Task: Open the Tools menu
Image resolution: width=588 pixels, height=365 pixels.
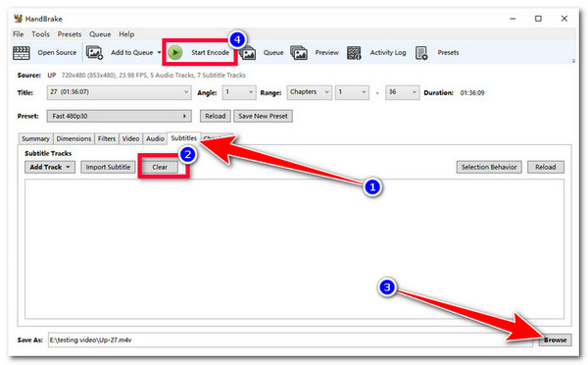Action: point(40,34)
